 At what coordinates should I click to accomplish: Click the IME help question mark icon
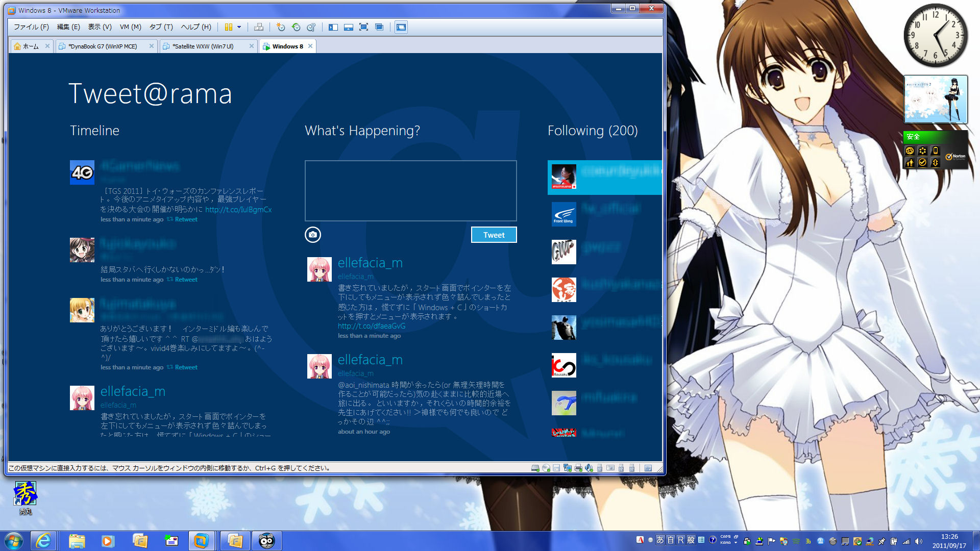coord(713,540)
